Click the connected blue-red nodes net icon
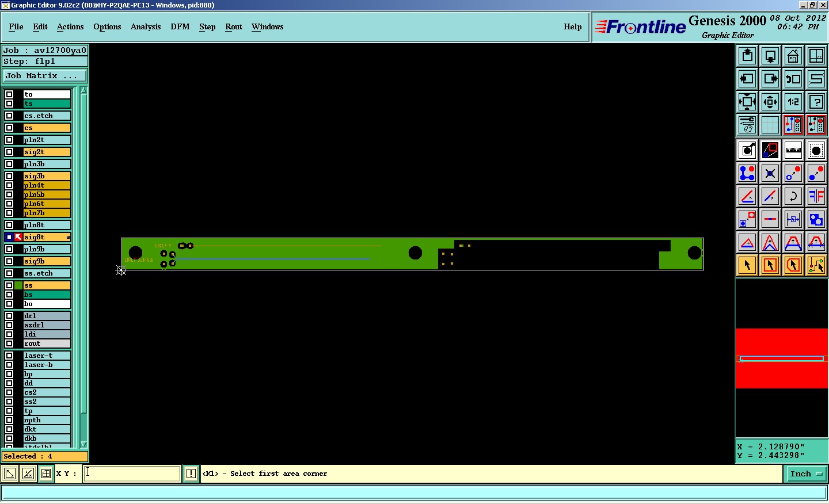 click(747, 173)
